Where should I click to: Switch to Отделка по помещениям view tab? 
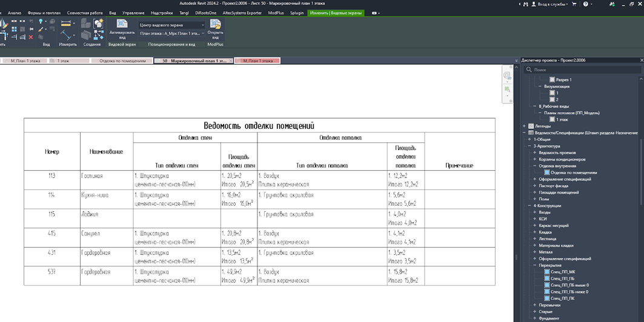click(122, 61)
